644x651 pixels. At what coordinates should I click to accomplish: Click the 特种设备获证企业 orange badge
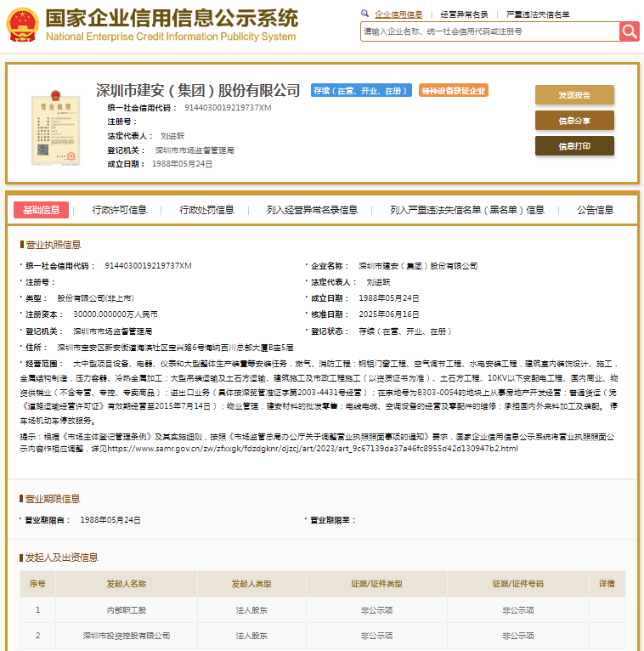(x=453, y=91)
